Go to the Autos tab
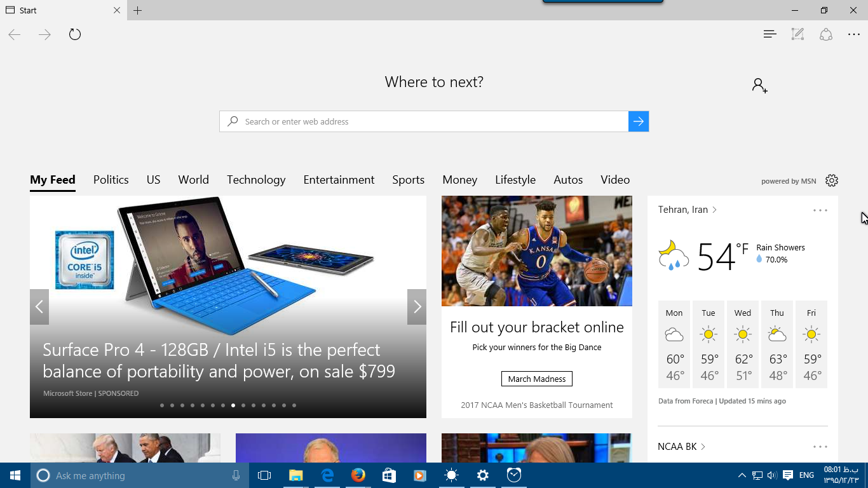The image size is (868, 488). coord(568,180)
